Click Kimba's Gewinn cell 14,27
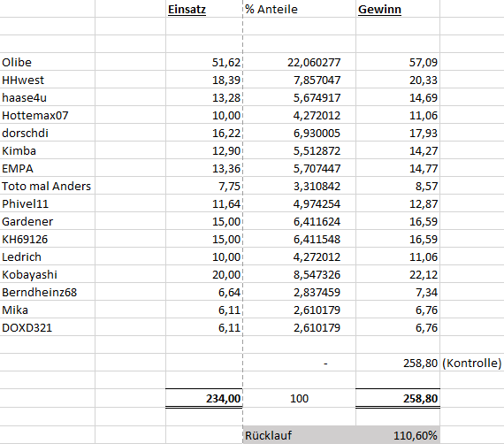 tap(398, 150)
